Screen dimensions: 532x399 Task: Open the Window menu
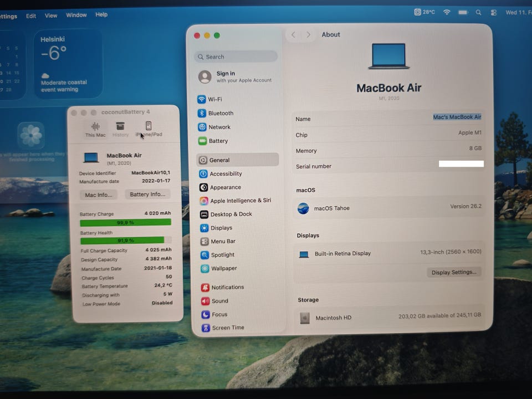click(x=76, y=15)
